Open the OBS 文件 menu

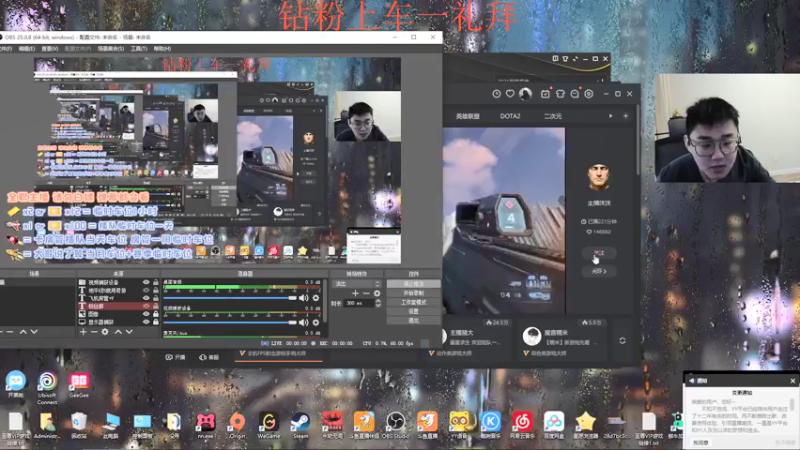point(5,48)
